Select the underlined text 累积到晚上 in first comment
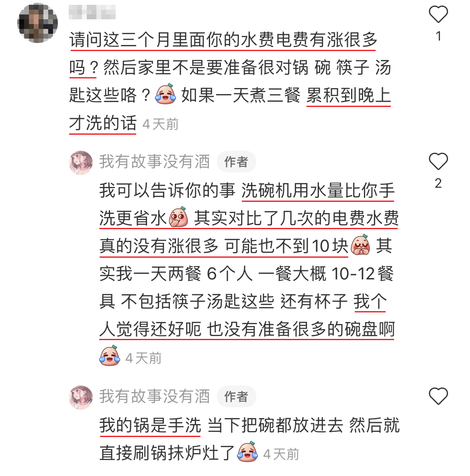 click(x=349, y=96)
